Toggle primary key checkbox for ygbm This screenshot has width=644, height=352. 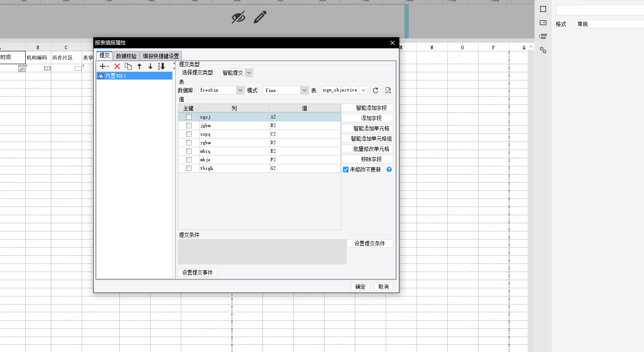tap(189, 143)
